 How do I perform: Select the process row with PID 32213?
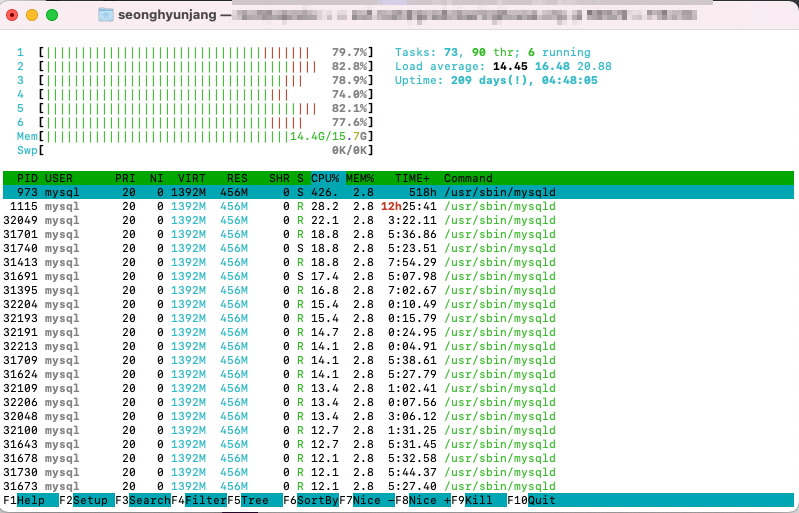click(x=398, y=346)
